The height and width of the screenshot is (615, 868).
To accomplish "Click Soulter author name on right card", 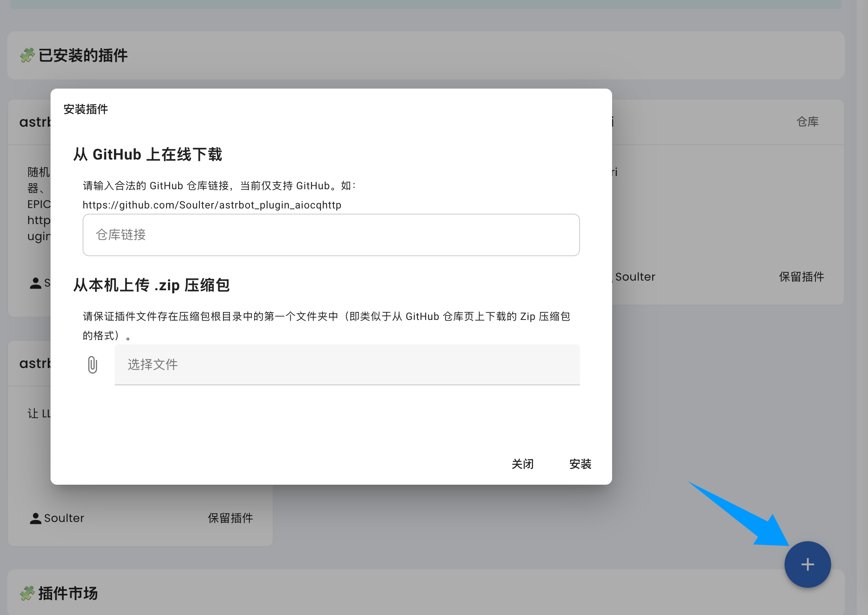I will click(635, 277).
